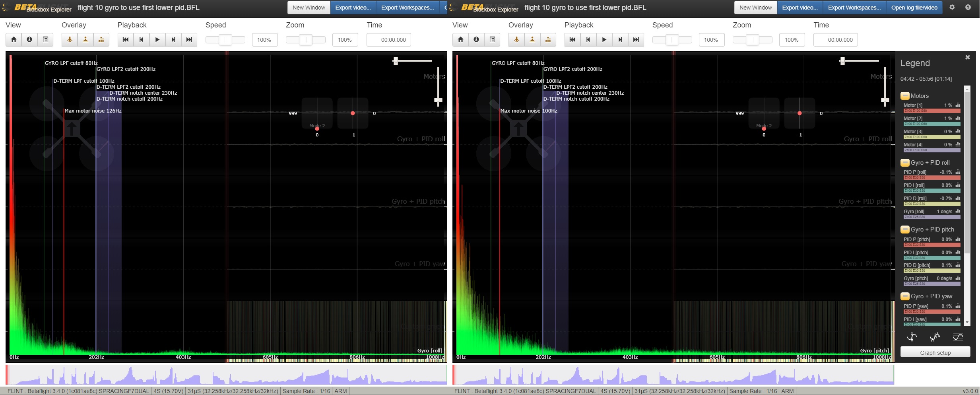Toggle the sticks overlay in the left window
Screen dimensions: 980x395
click(85, 40)
